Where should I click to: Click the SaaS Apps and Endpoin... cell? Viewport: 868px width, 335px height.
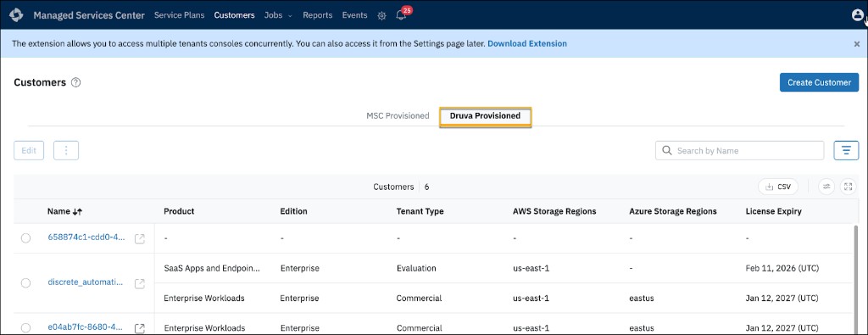tap(212, 268)
